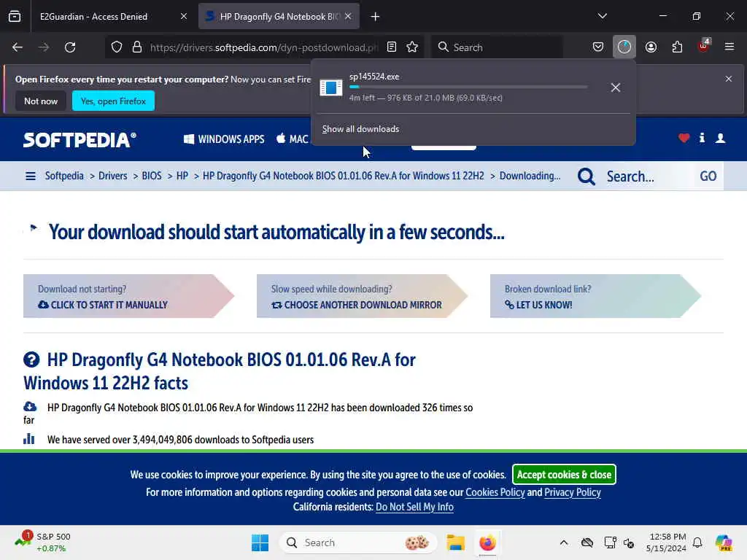Screen dimensions: 747x560
Task: Go to Softpedia breadcrumb link
Action: pyautogui.click(x=64, y=176)
